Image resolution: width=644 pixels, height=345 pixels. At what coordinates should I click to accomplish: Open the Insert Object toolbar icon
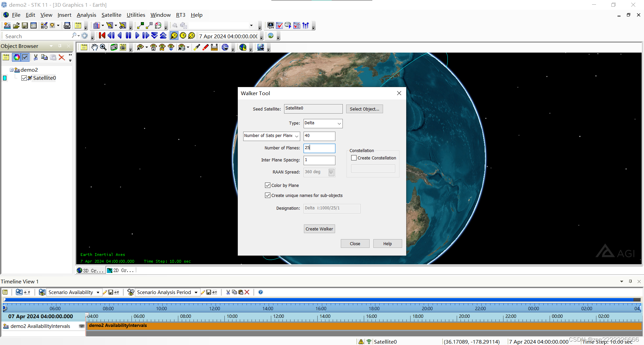(44, 25)
